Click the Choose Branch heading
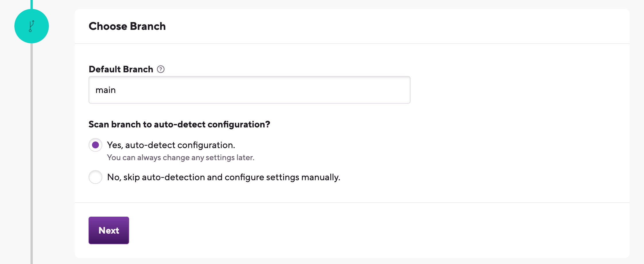The height and width of the screenshot is (264, 644). tap(127, 26)
